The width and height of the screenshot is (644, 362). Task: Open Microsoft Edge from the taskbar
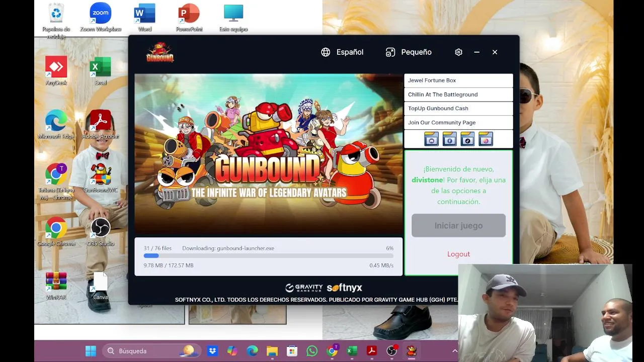tap(252, 351)
